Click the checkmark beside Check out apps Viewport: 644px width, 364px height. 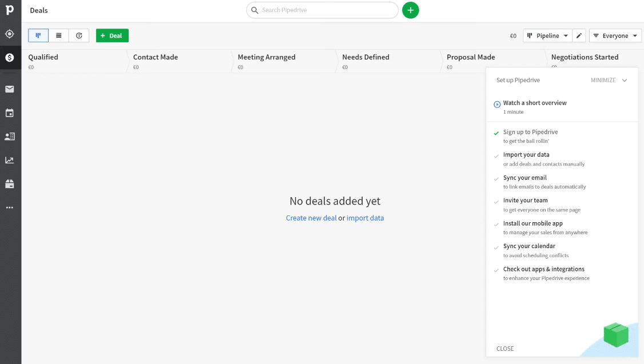point(496,270)
